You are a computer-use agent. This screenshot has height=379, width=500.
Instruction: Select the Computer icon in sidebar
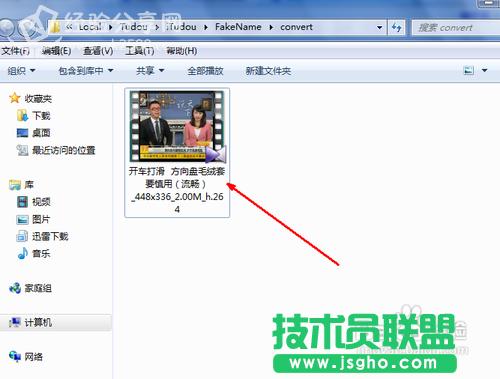click(x=15, y=322)
